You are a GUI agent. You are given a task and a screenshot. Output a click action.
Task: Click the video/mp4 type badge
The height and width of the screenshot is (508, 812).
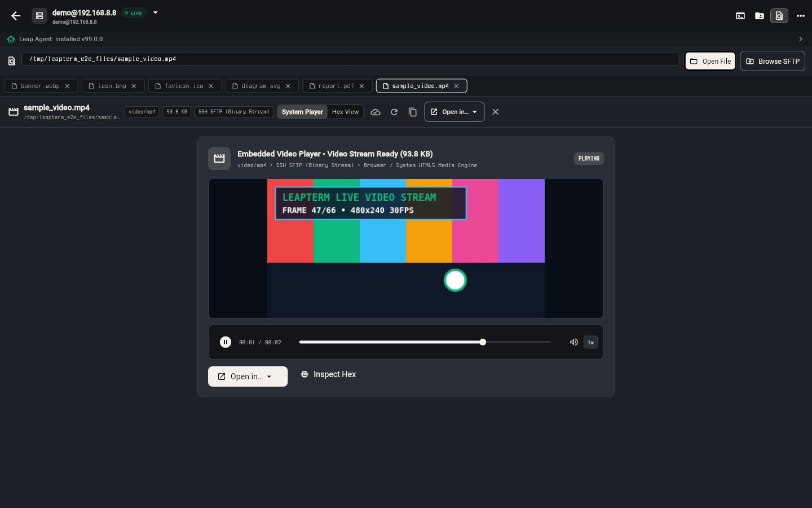[142, 112]
